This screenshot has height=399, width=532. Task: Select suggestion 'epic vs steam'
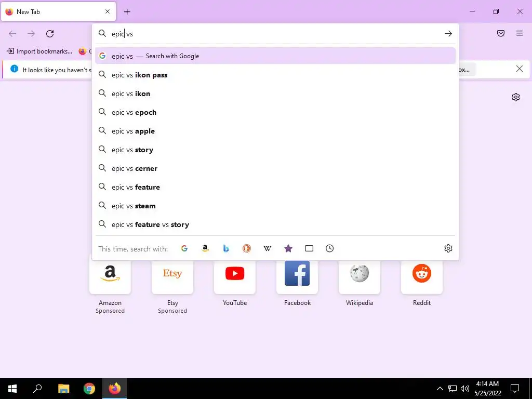[275, 205]
